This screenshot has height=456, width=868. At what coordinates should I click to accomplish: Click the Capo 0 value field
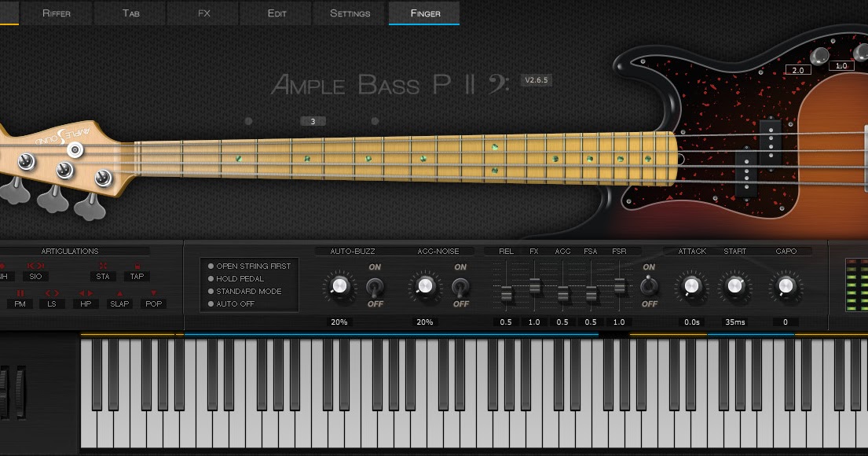(x=786, y=322)
